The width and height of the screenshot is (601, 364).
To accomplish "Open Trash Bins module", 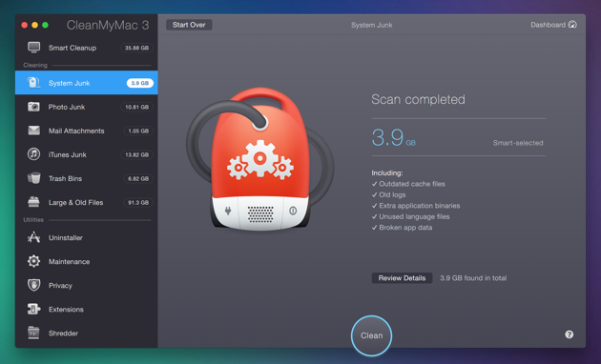I will (86, 179).
